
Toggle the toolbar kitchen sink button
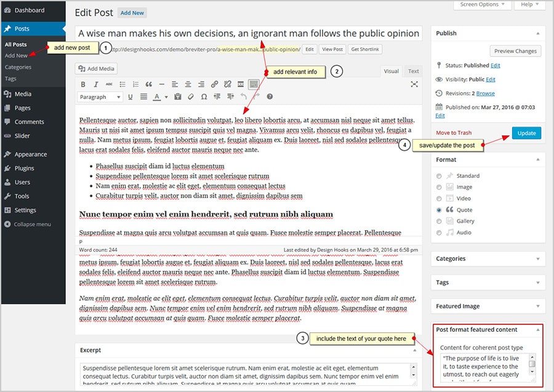click(x=254, y=84)
